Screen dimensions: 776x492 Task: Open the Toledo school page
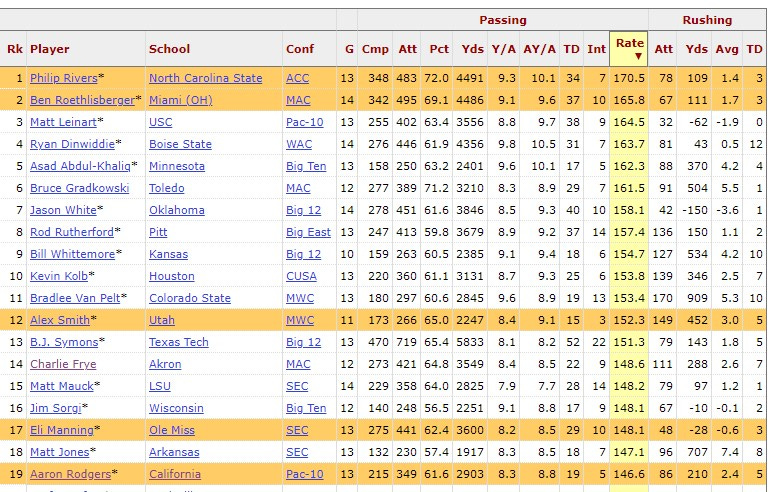tap(166, 188)
